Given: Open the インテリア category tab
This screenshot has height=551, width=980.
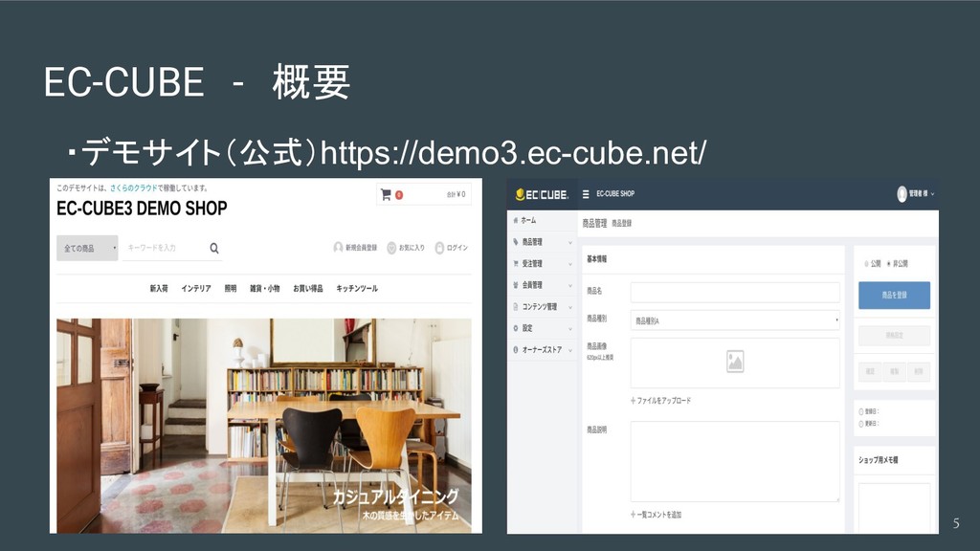Looking at the screenshot, I should click(x=196, y=289).
